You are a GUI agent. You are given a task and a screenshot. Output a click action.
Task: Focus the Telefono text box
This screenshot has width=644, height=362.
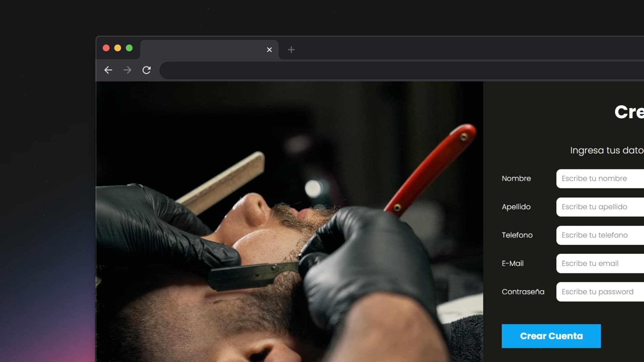tap(600, 235)
